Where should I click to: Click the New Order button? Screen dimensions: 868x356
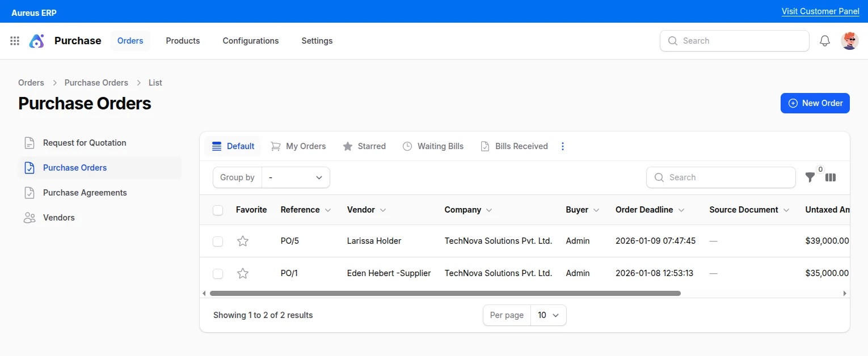tap(815, 103)
